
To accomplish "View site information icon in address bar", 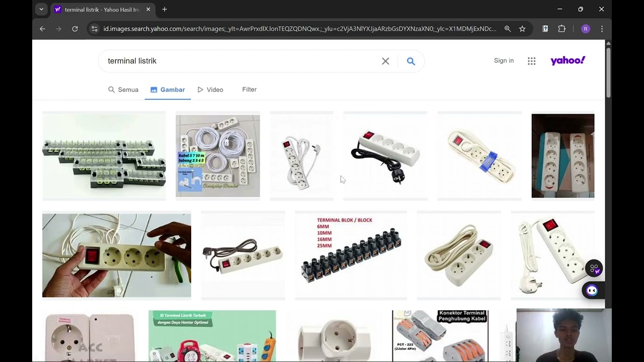I will (x=94, y=29).
